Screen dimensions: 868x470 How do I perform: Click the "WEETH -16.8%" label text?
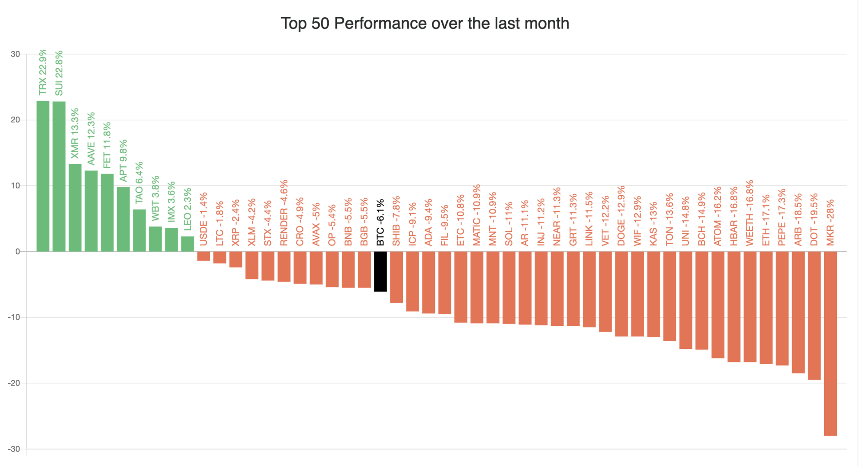tap(750, 213)
